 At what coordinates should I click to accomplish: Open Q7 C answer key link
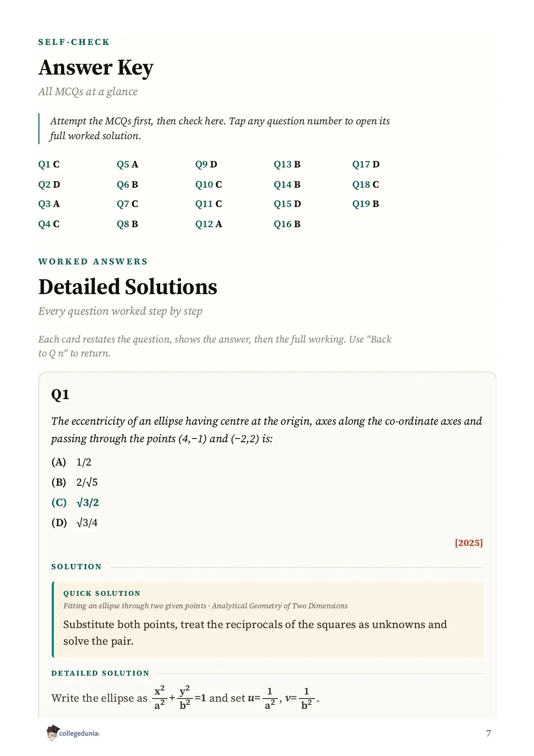tap(127, 204)
